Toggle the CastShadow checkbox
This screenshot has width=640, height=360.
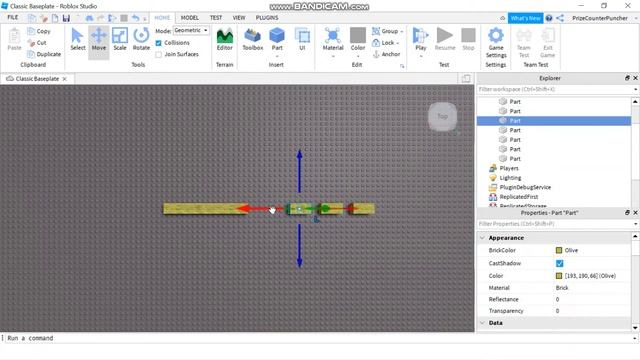tap(560, 263)
